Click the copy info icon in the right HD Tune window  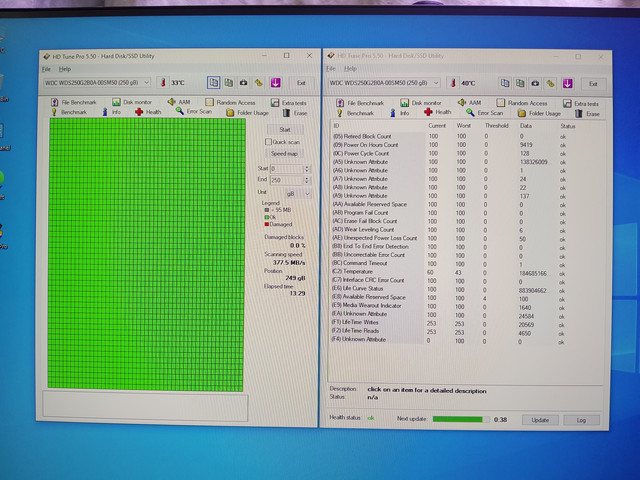coord(505,83)
